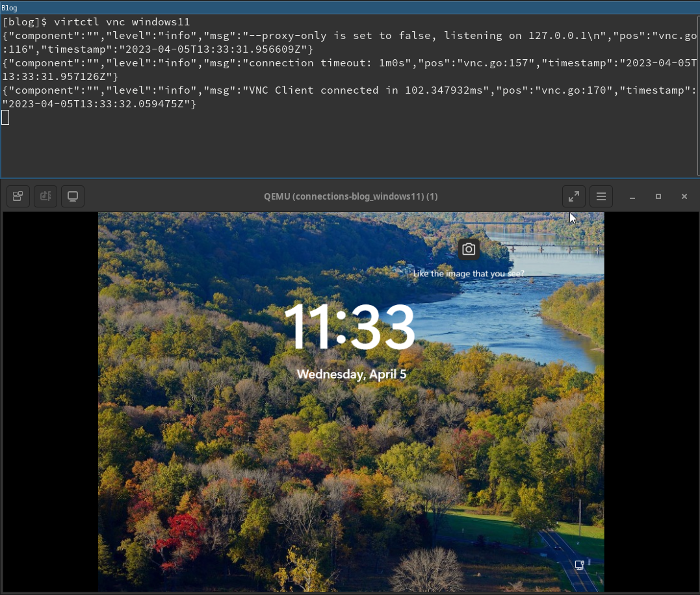Maximize the QEMU viewer window
700x595 pixels.
[x=658, y=196]
